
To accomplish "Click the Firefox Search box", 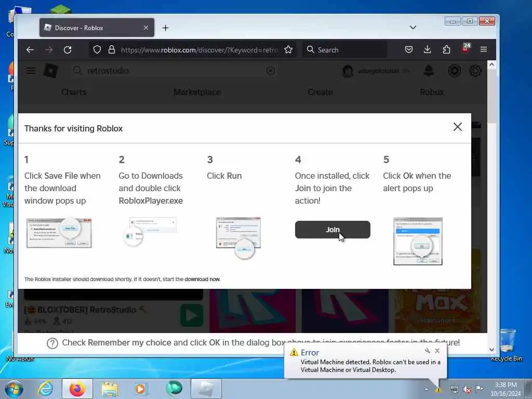I will click(345, 50).
